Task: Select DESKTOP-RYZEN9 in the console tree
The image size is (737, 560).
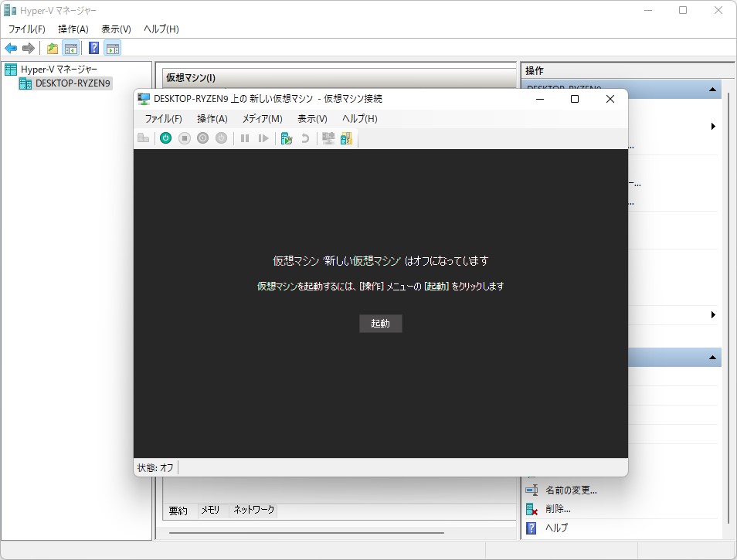Action: (x=73, y=83)
